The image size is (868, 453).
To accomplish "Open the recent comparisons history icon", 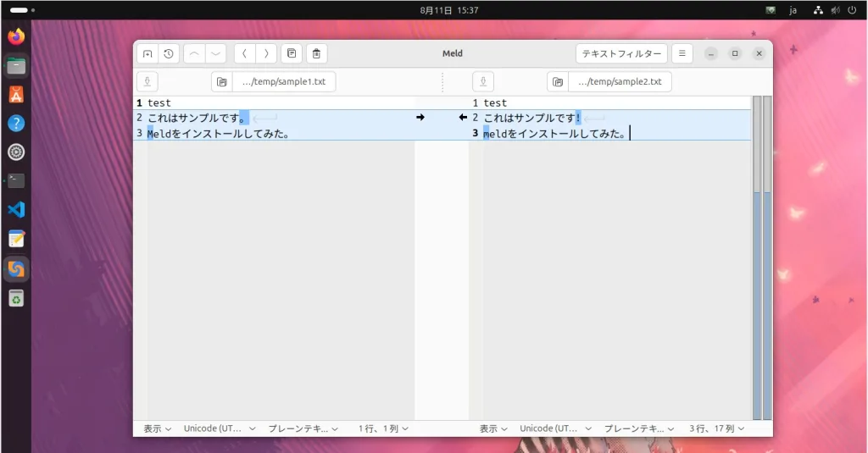I will point(169,53).
